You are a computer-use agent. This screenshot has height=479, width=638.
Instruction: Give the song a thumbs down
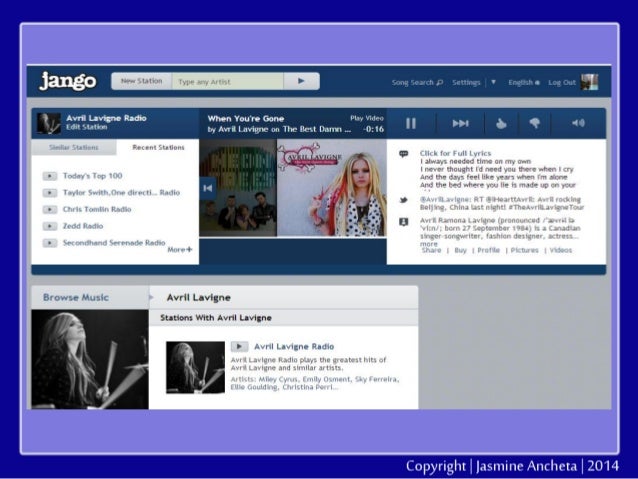tap(535, 123)
